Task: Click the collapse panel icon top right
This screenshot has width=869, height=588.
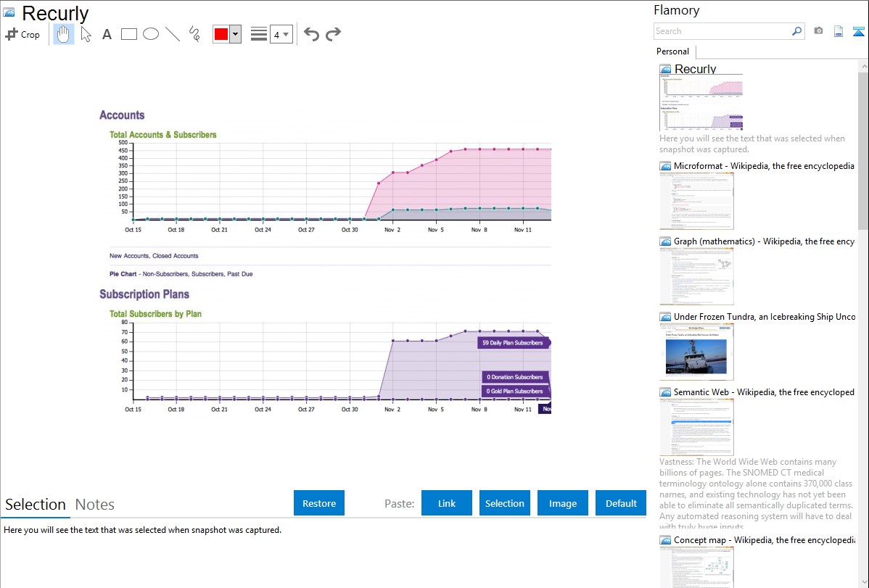Action: pyautogui.click(x=858, y=31)
